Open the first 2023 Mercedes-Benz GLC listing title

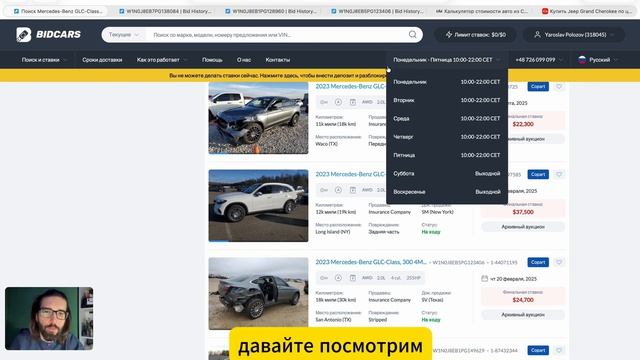tap(351, 87)
